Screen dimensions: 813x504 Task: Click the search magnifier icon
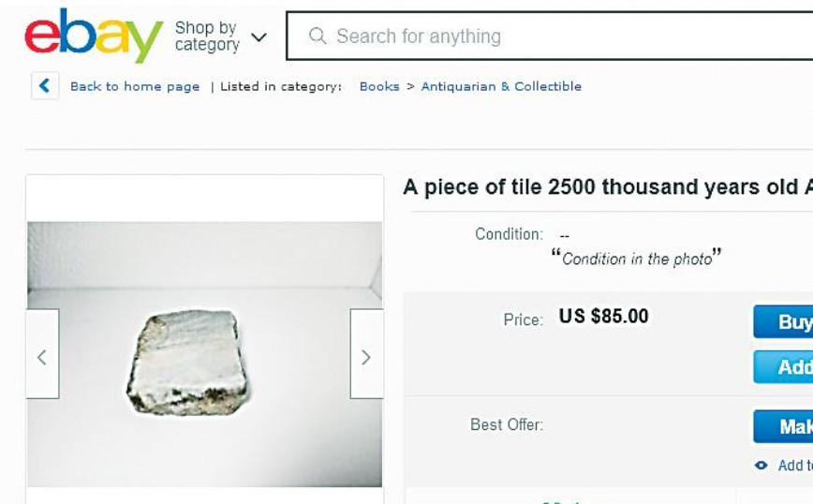click(x=318, y=37)
